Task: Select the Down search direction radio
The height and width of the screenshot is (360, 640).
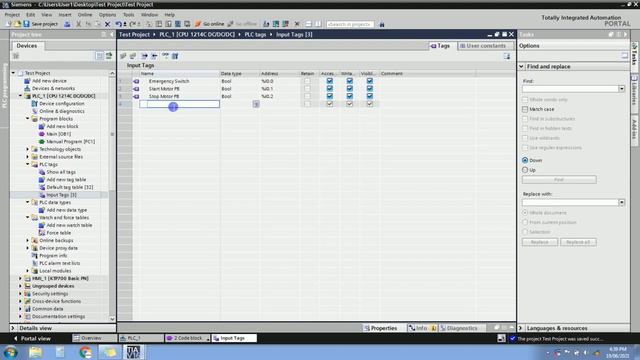Action: 525,160
